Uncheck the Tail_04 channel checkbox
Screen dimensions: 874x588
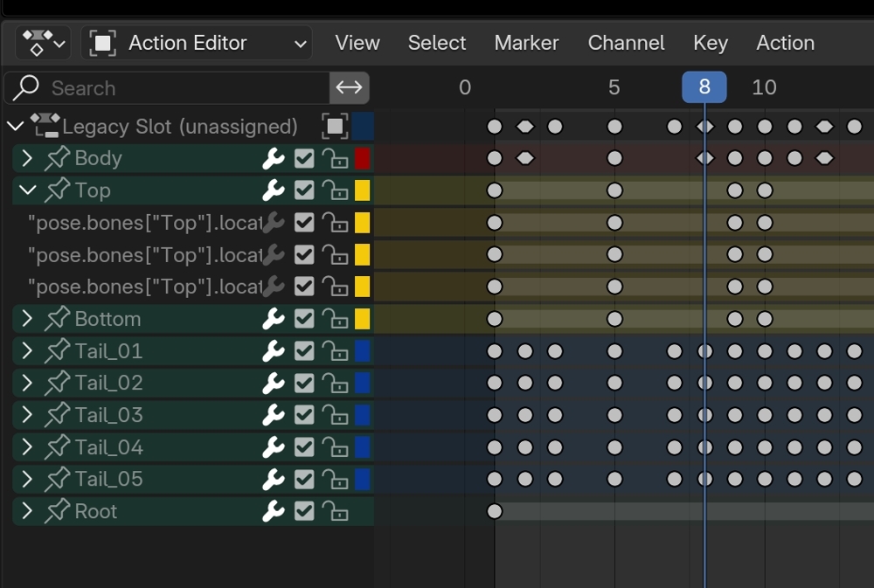click(304, 448)
